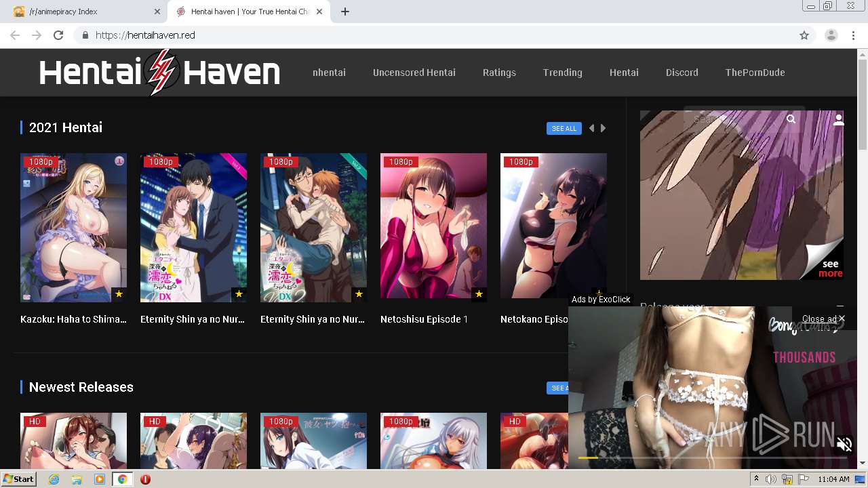Close the active Hentai haven tab
This screenshot has width=868, height=488.
point(320,12)
